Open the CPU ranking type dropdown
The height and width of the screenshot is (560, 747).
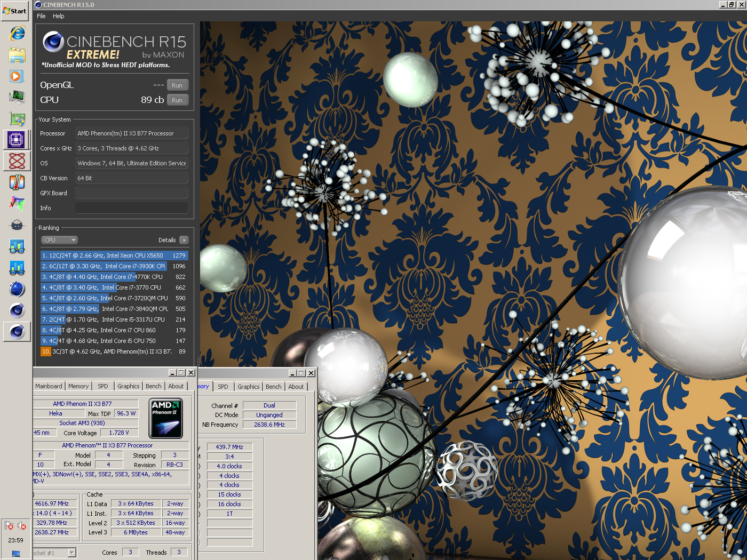tap(60, 240)
